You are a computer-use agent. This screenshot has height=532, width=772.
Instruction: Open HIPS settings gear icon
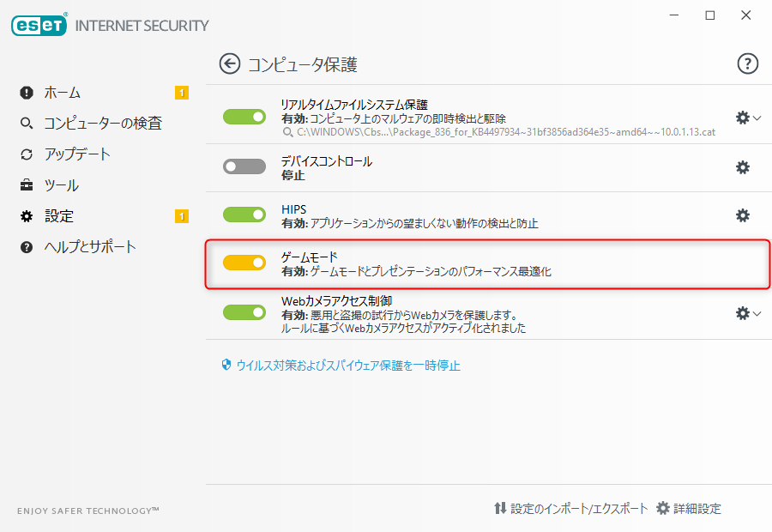(x=741, y=215)
